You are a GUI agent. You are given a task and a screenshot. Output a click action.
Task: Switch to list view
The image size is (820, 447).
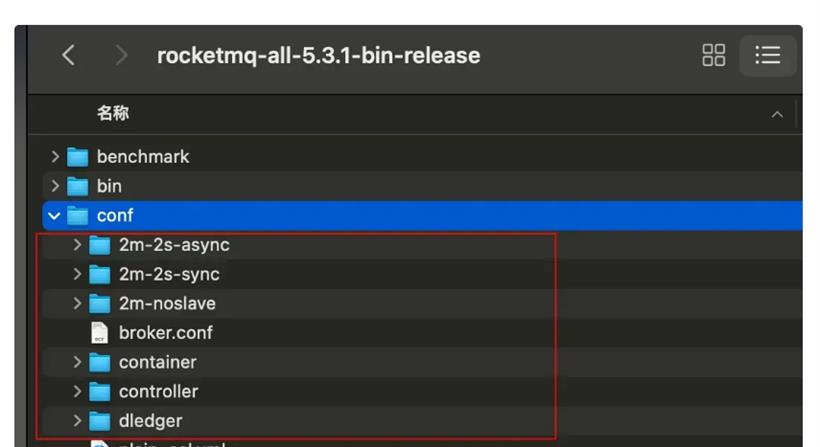pyautogui.click(x=767, y=55)
